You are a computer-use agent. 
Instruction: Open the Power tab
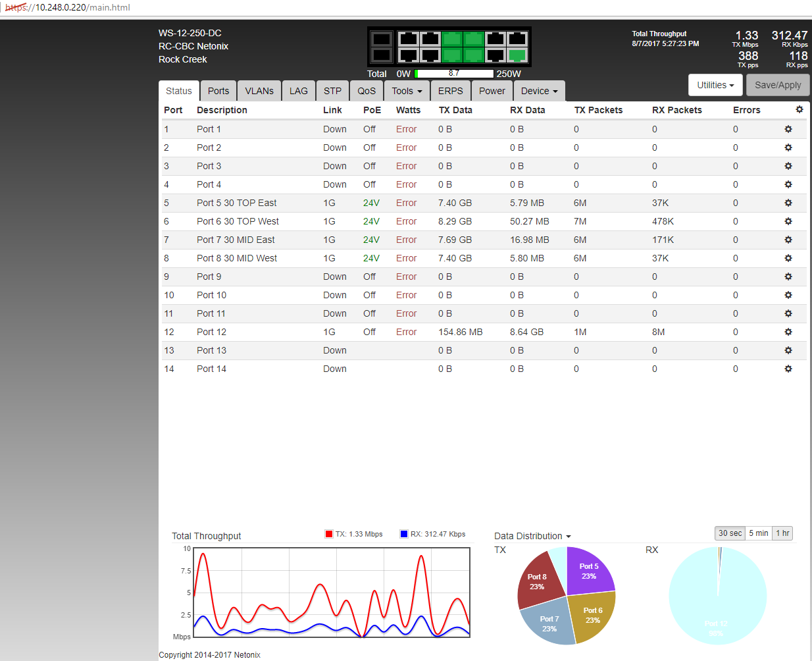[x=492, y=91]
